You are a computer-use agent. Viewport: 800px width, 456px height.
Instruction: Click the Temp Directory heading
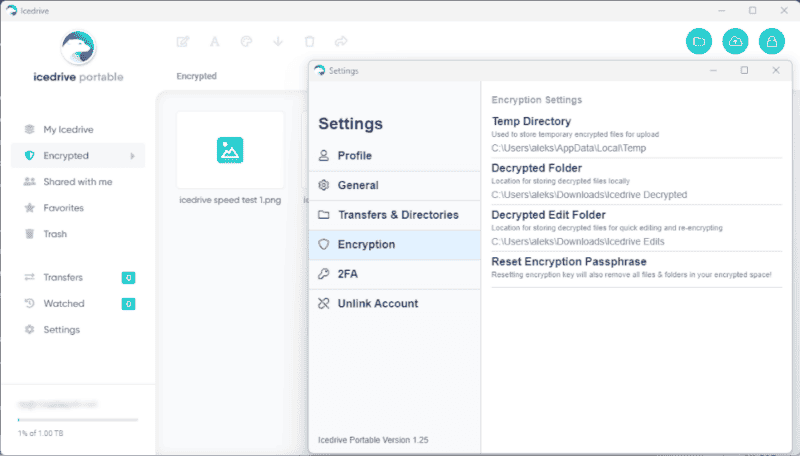coord(531,121)
